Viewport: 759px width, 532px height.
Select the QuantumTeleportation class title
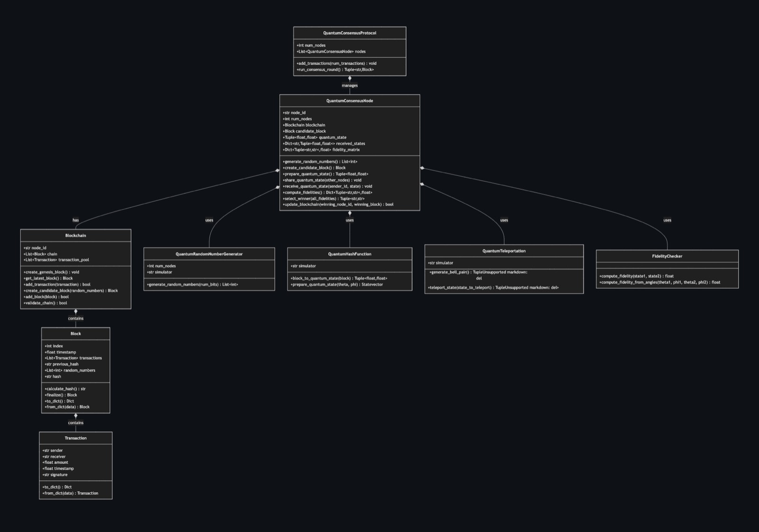tap(504, 251)
